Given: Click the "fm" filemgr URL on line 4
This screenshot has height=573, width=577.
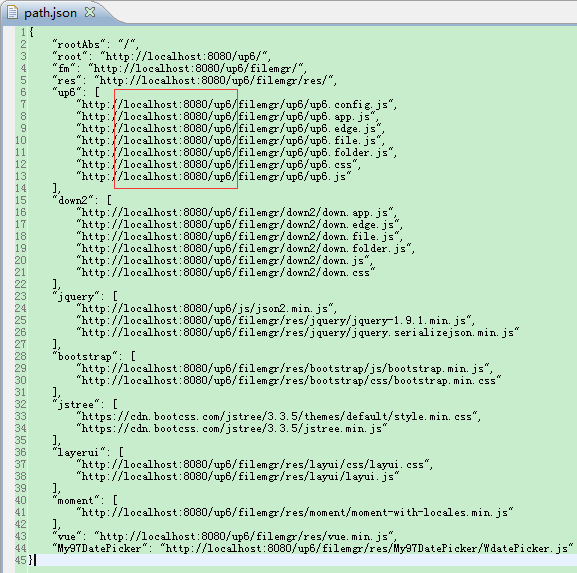Looking at the screenshot, I should click(x=197, y=68).
